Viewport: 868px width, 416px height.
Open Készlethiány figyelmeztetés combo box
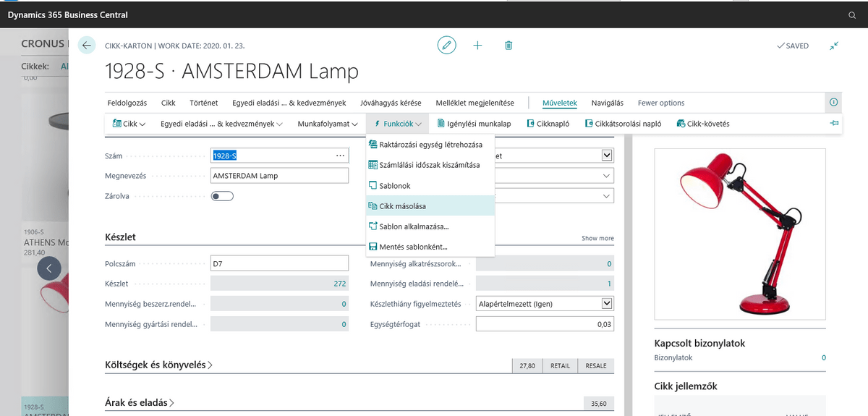click(x=545, y=304)
